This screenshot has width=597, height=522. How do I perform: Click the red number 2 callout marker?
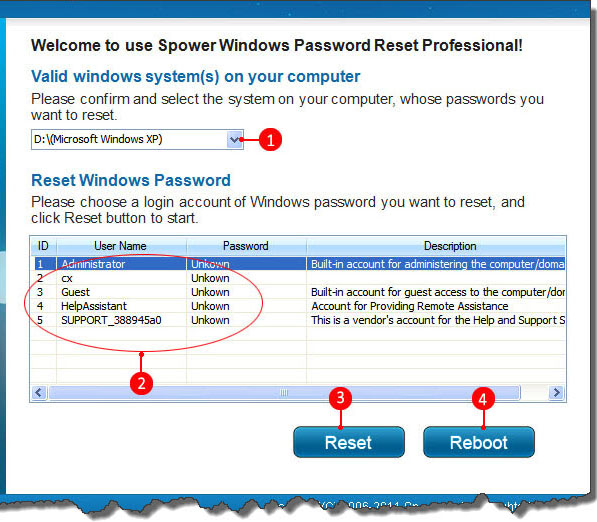point(141,383)
